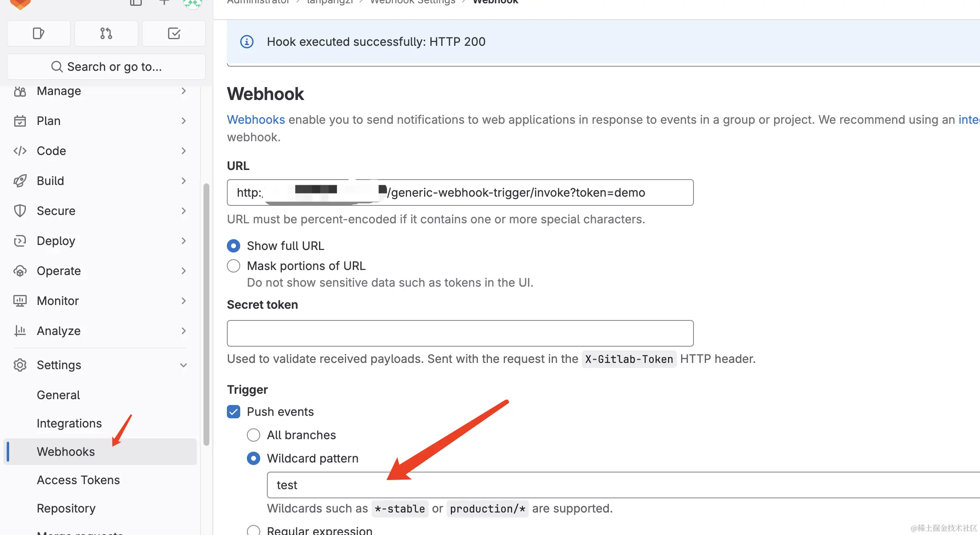This screenshot has width=980, height=535.
Task: Click the Secure shield icon
Action: [20, 211]
